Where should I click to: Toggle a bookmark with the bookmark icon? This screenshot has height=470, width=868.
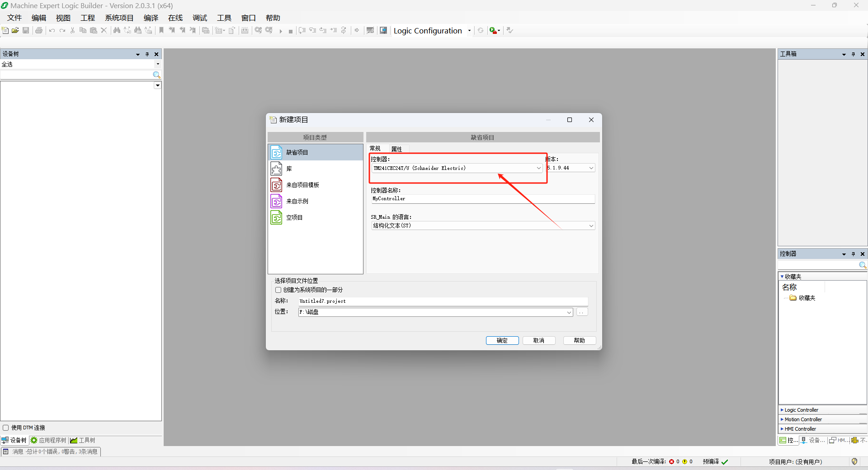tap(161, 30)
